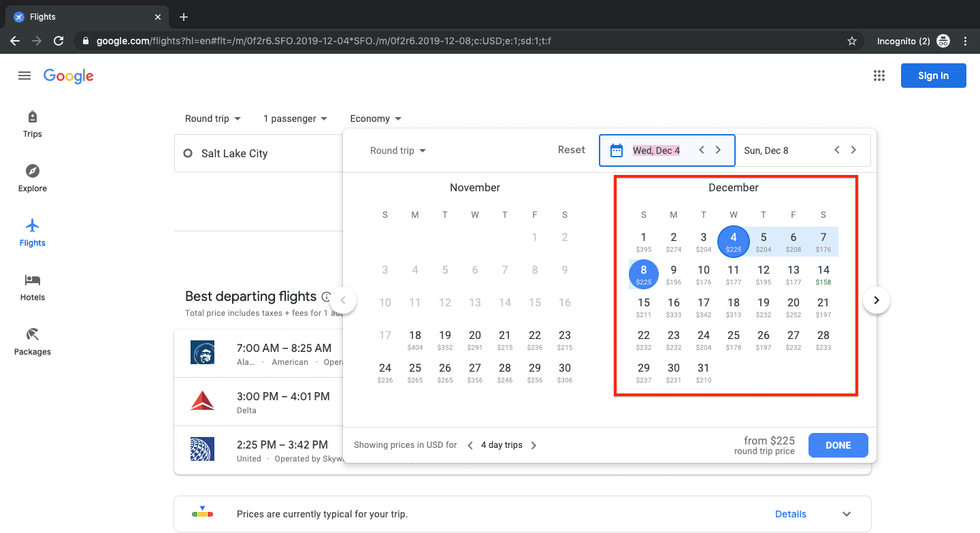Select December 28 priced at $233
Viewport: 980px width, 533px height.
(x=823, y=339)
